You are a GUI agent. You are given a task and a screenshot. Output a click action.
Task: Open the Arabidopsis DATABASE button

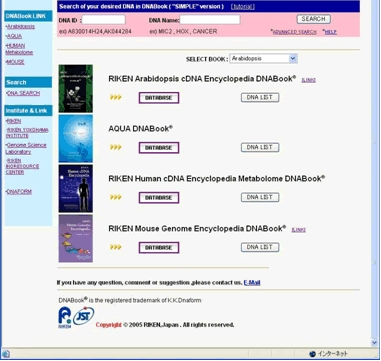(159, 98)
